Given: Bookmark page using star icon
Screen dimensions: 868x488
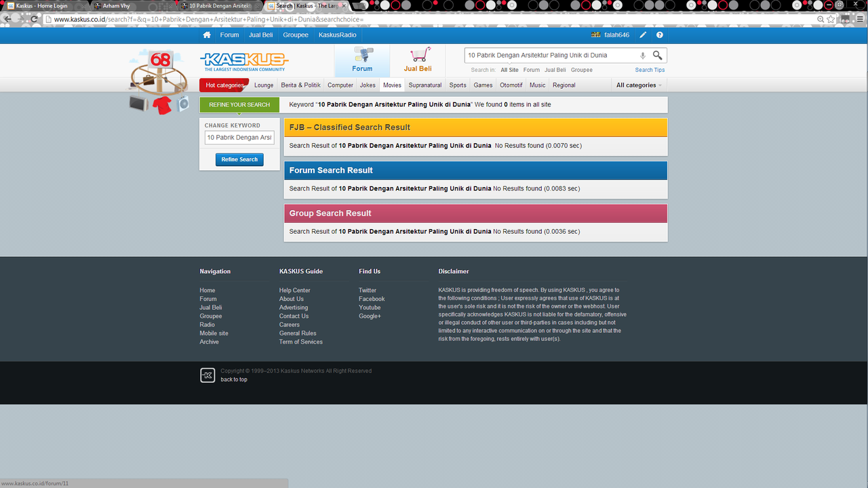Looking at the screenshot, I should 831,19.
